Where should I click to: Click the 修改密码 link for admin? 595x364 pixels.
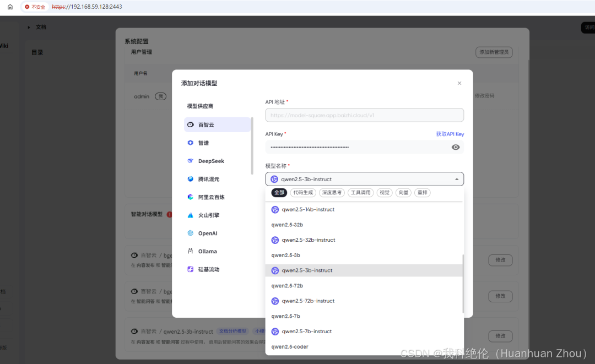(x=485, y=96)
